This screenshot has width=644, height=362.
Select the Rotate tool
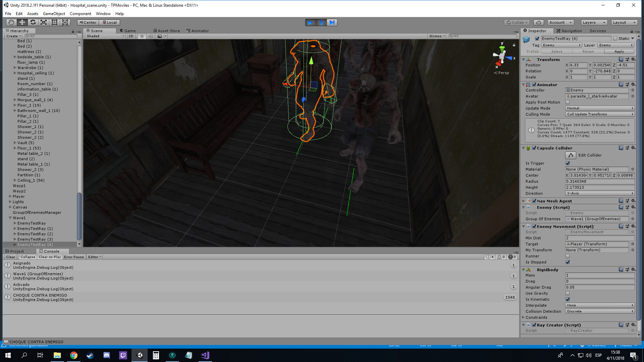point(33,22)
